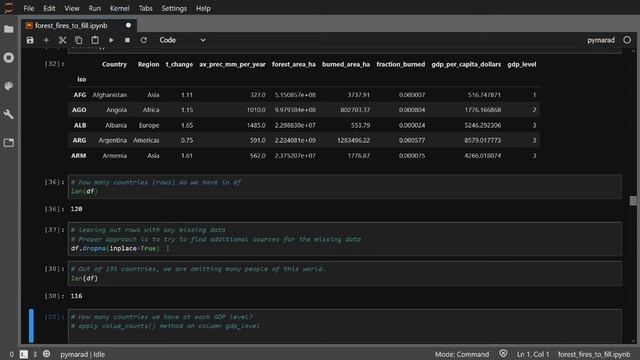Click the Country column header

coord(114,64)
